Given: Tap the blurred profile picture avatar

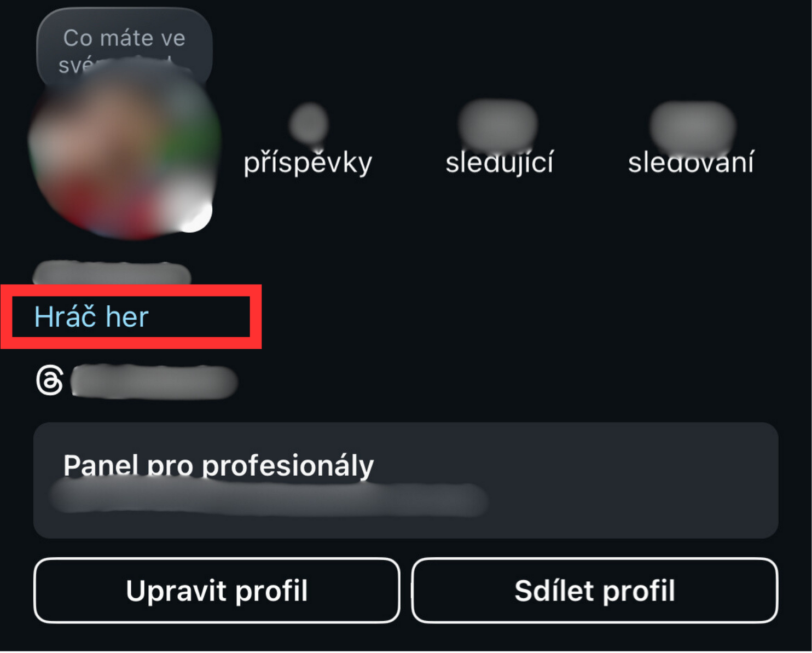Looking at the screenshot, I should [x=124, y=153].
